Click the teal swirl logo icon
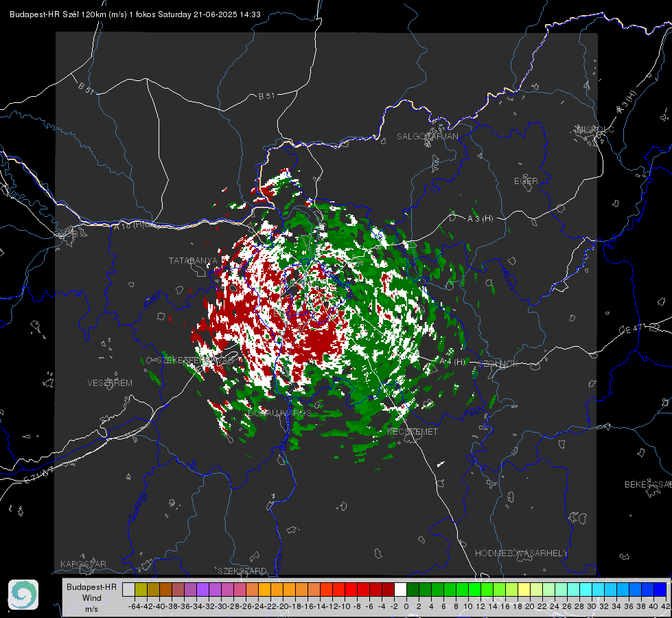This screenshot has width=672, height=618. (x=23, y=595)
